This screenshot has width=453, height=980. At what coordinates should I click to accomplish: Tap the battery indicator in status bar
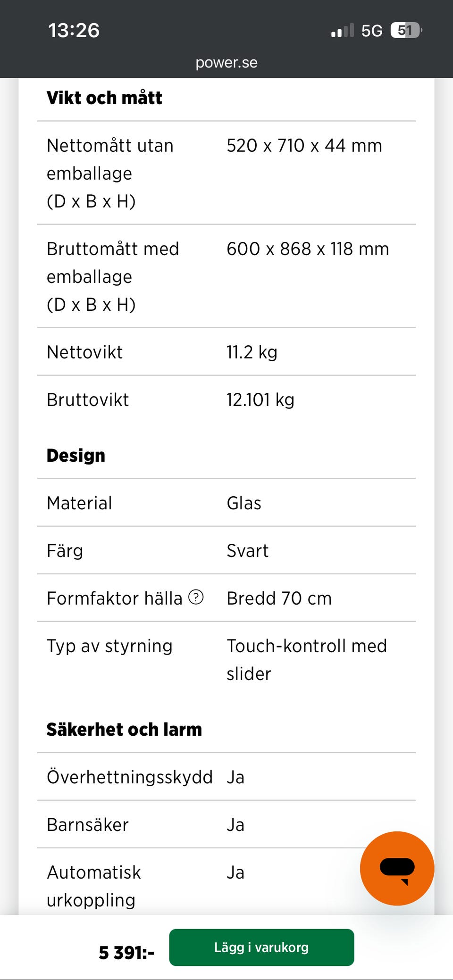[x=406, y=31]
